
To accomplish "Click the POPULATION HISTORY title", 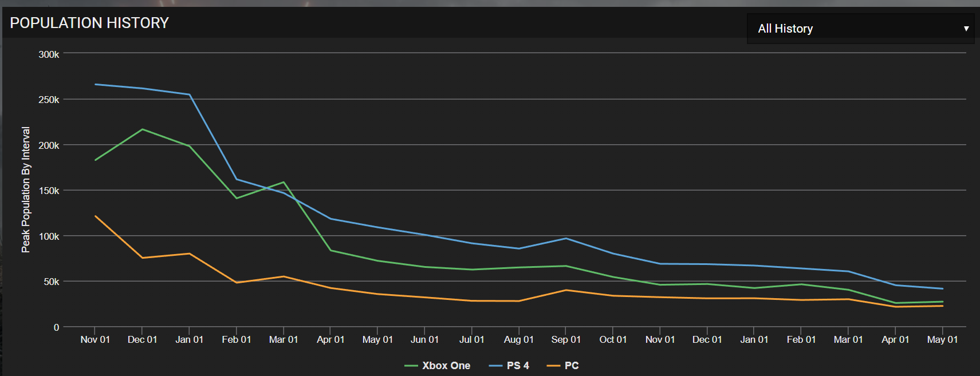I will pyautogui.click(x=89, y=23).
